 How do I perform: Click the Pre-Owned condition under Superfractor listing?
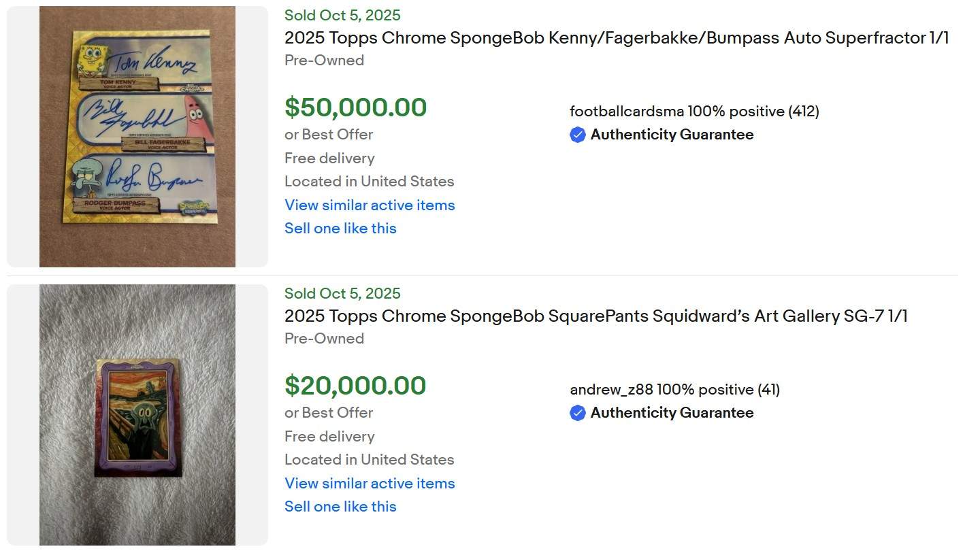coord(324,60)
